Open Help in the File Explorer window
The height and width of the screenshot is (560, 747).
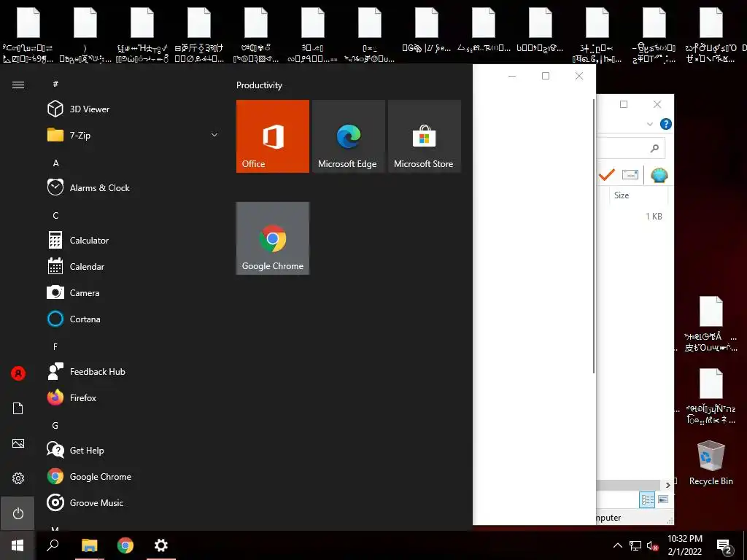point(665,124)
